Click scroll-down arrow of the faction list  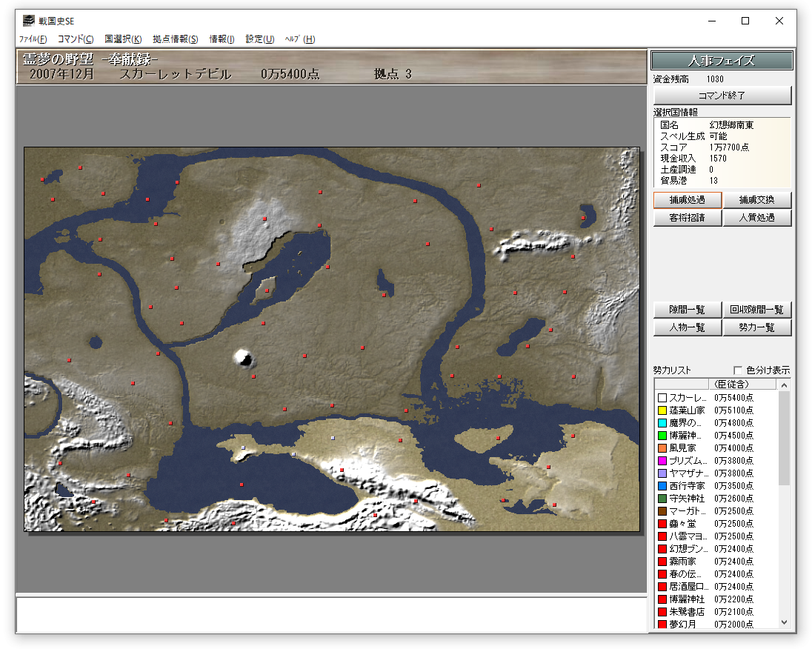pos(784,622)
